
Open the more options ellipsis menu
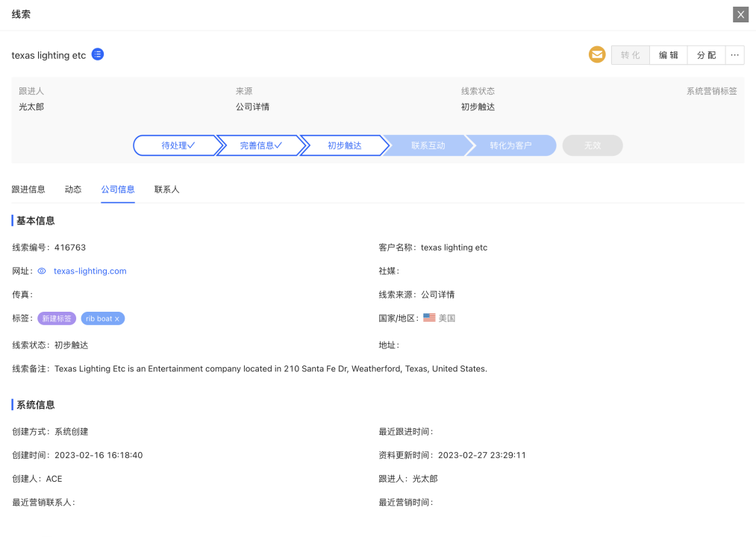[734, 55]
